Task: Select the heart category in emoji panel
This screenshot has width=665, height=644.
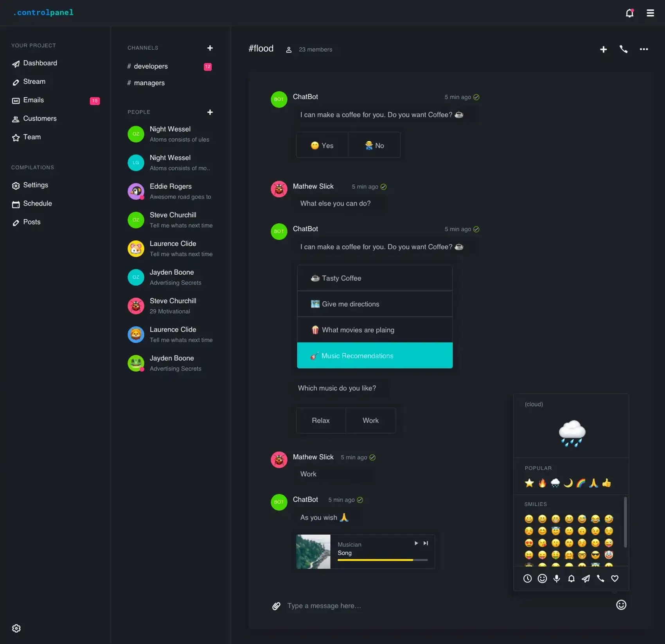Action: point(615,578)
